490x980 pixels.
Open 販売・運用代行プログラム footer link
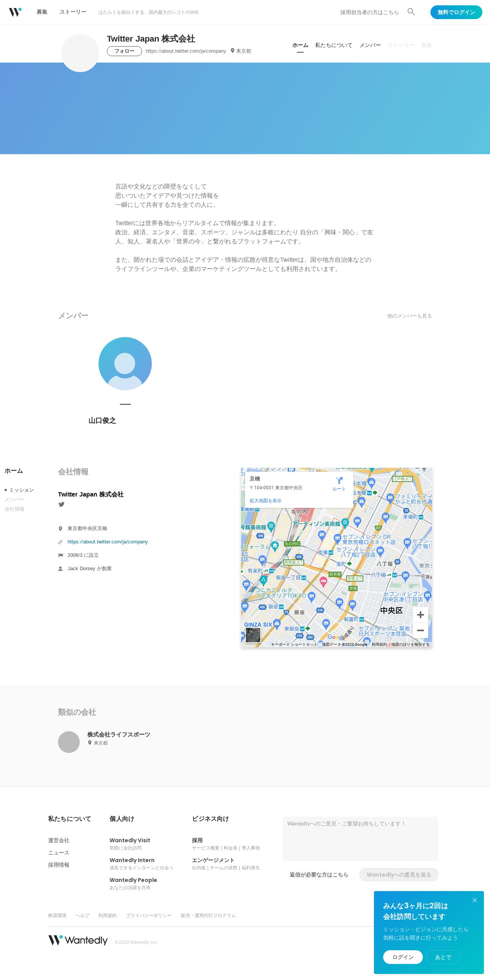tap(208, 916)
